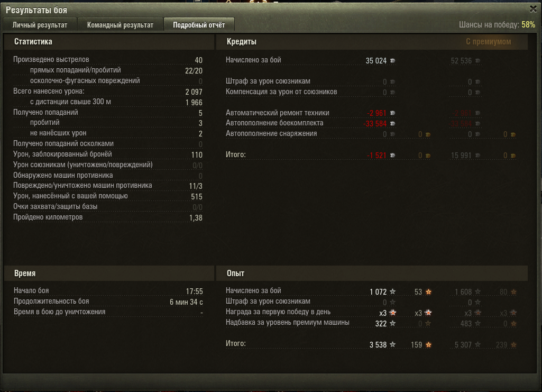Click x3 first victory bonus star

click(x=393, y=313)
